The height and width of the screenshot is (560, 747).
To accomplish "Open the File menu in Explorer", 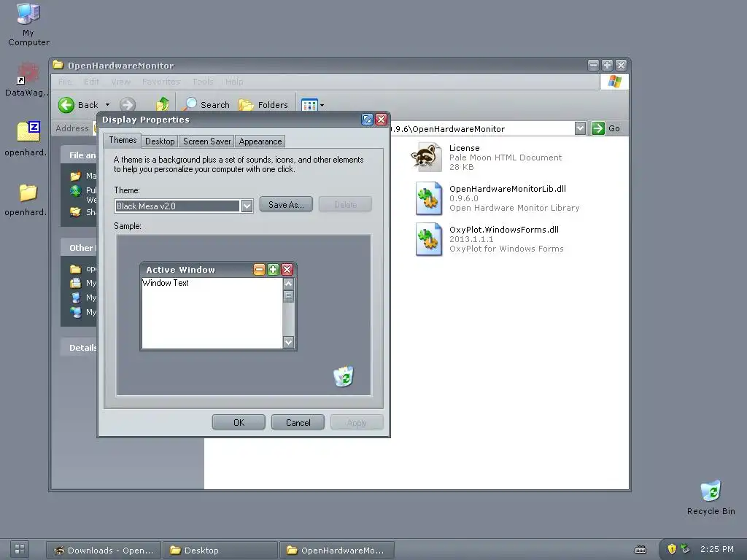I will pyautogui.click(x=65, y=82).
